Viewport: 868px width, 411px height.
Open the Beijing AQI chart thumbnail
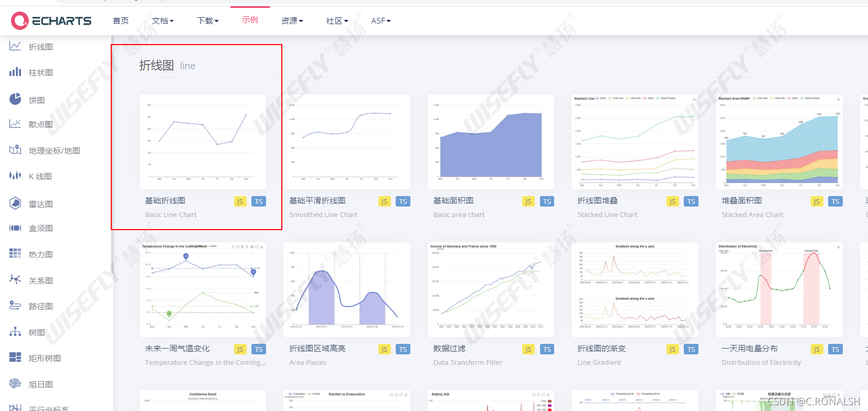pos(491,401)
